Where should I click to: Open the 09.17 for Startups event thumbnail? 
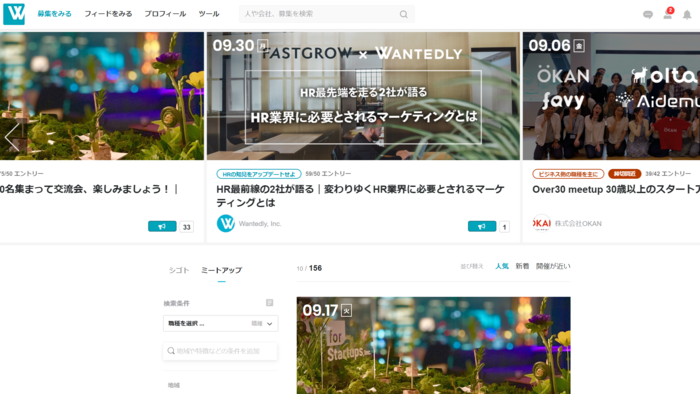[x=433, y=345]
